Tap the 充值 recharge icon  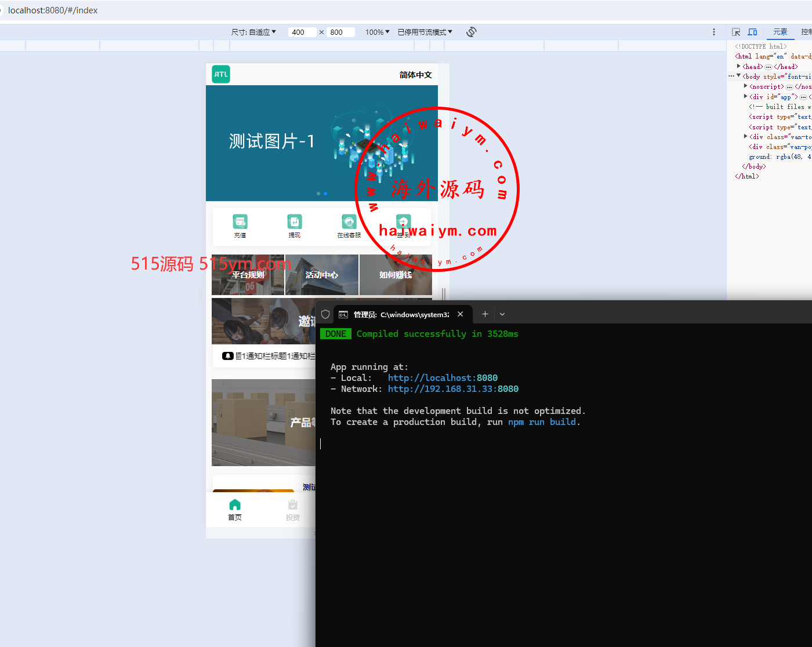point(240,222)
